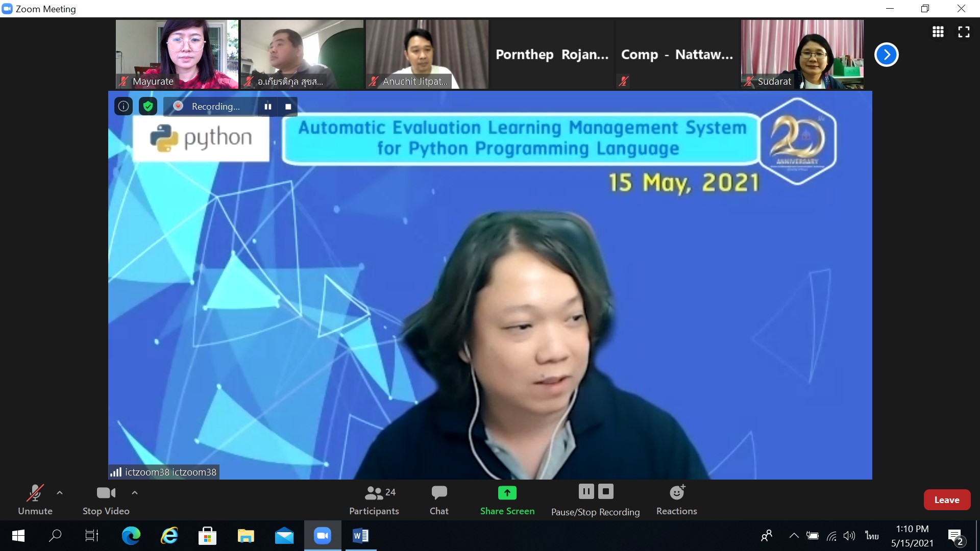Open the Participants panel
Image resolution: width=980 pixels, height=551 pixels.
pos(374,500)
